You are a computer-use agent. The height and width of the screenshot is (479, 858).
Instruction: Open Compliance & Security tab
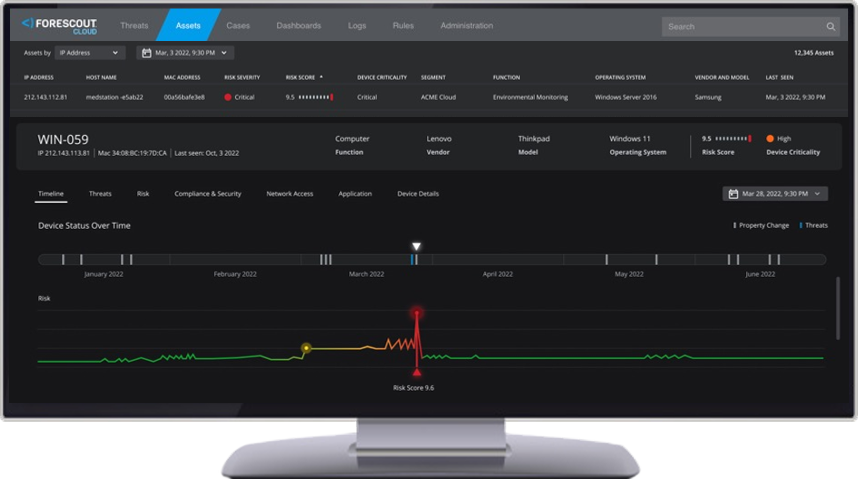[x=208, y=194]
